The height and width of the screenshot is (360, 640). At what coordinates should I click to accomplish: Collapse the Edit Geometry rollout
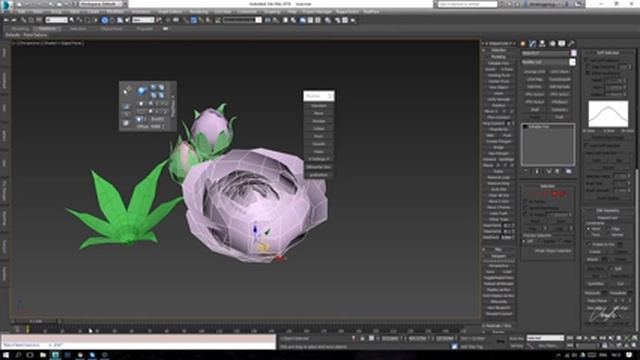[608, 211]
